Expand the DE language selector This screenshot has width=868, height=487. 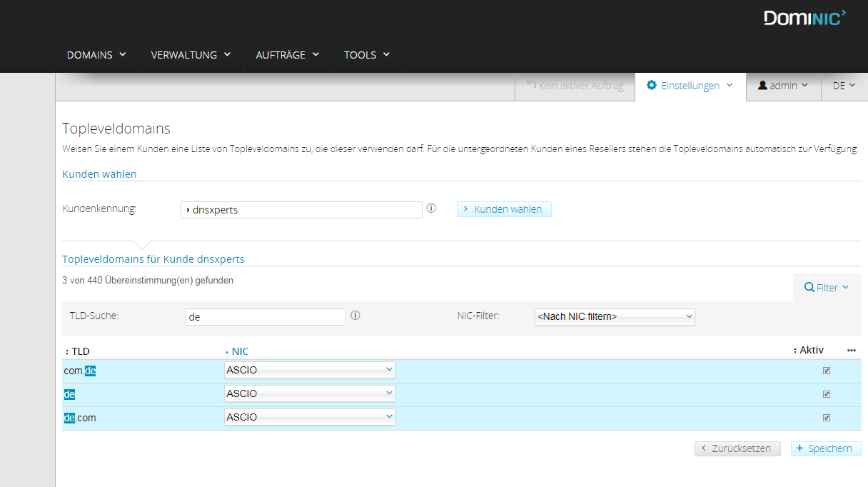[844, 86]
